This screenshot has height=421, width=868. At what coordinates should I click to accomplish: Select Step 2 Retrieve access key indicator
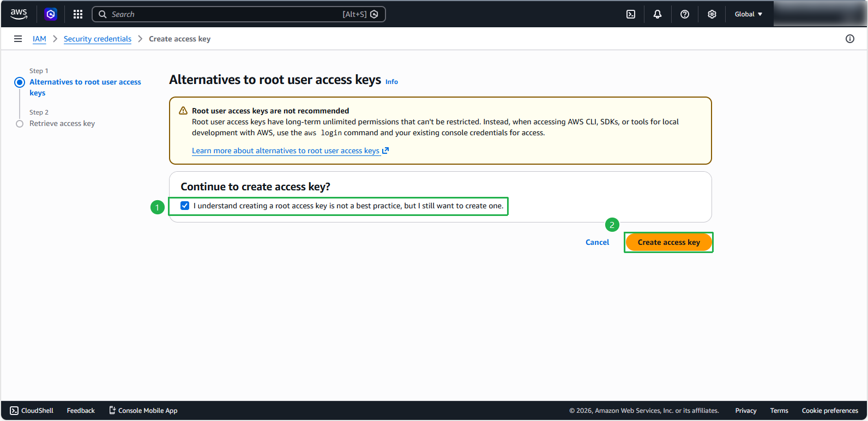tap(20, 124)
